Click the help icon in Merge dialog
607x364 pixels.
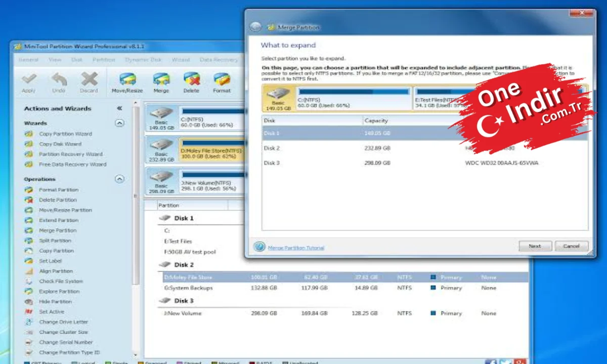coord(259,247)
